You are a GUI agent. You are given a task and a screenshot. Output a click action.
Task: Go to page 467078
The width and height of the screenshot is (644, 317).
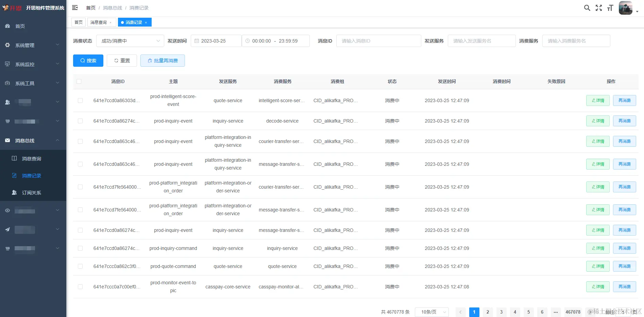573,312
